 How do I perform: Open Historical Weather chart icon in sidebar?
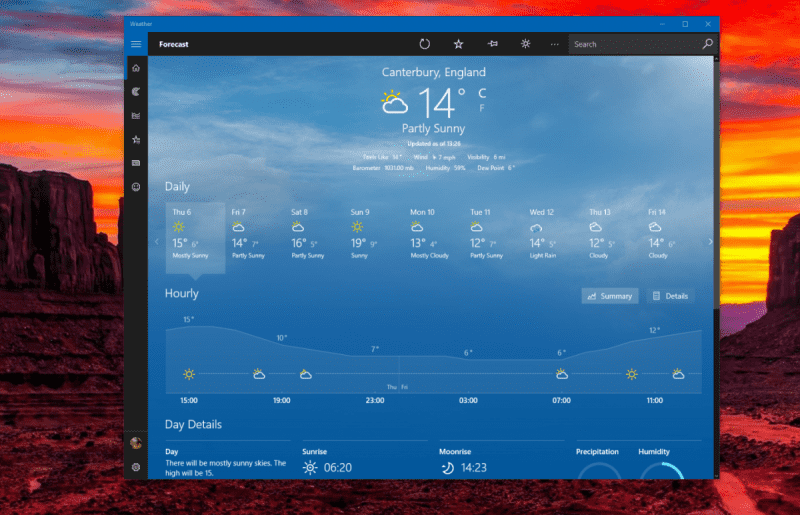pos(136,116)
